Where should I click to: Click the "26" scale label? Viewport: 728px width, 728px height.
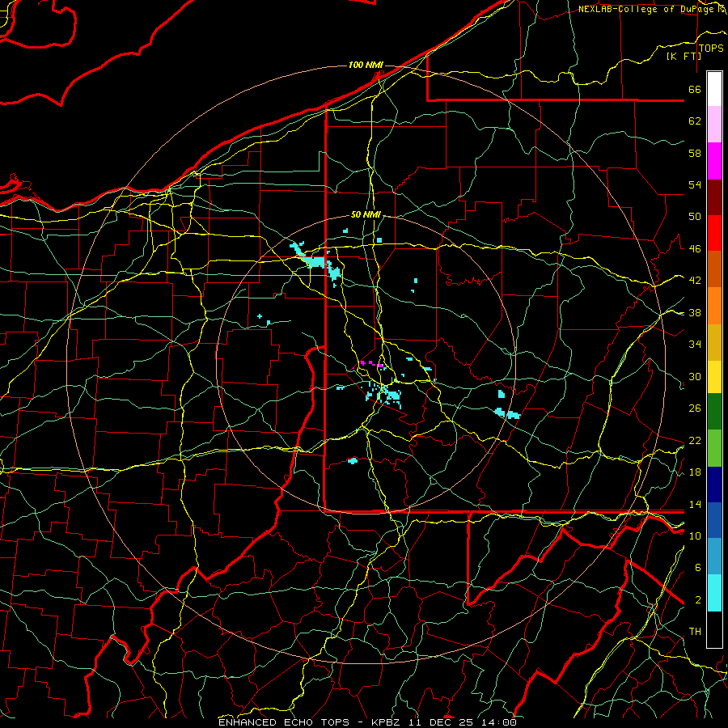695,408
